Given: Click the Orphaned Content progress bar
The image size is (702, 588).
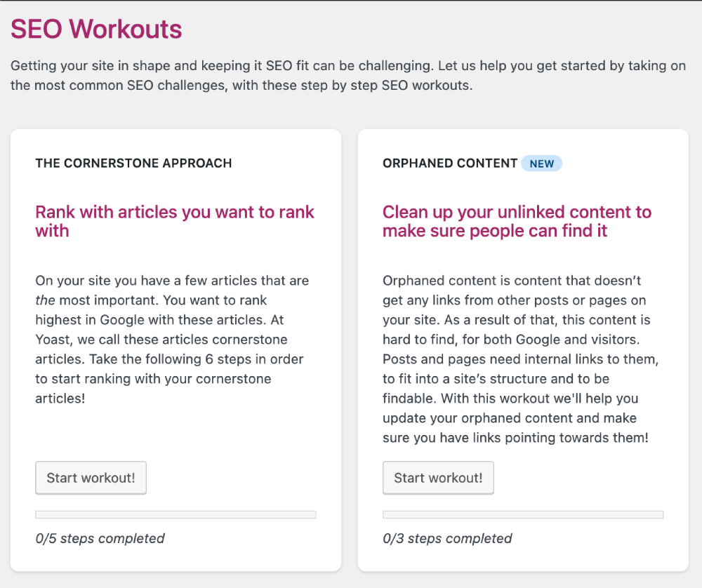Looking at the screenshot, I should point(523,514).
